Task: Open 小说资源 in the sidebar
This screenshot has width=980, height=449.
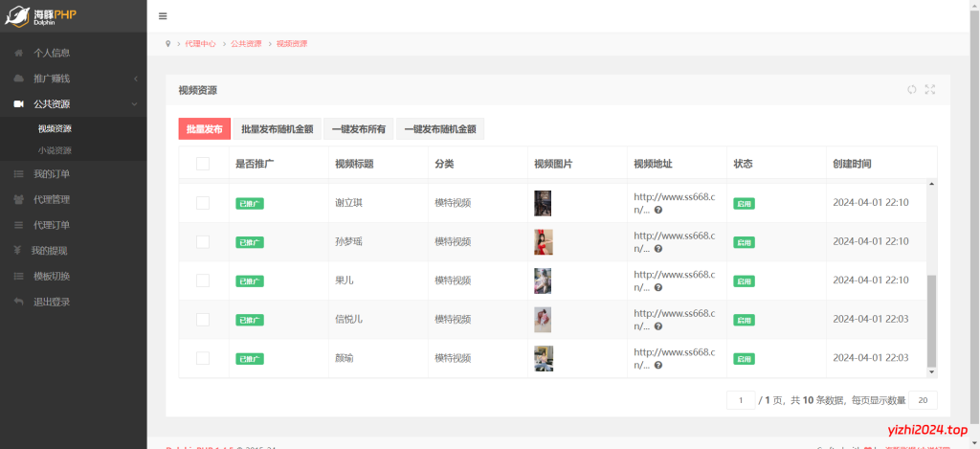Action: click(55, 150)
